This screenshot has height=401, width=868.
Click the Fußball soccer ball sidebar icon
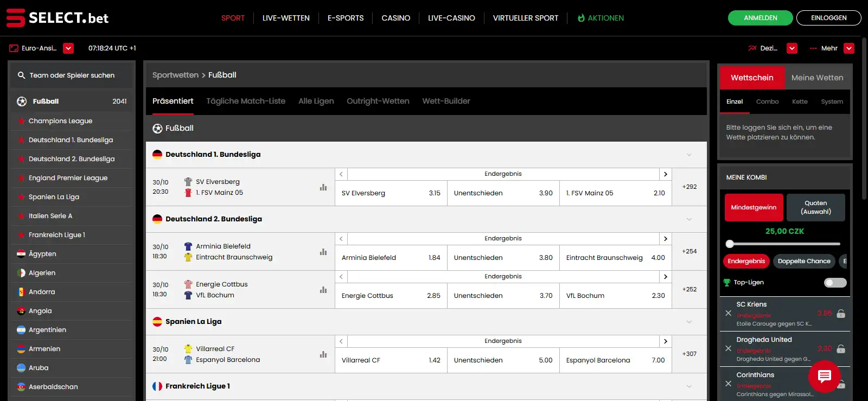point(22,101)
